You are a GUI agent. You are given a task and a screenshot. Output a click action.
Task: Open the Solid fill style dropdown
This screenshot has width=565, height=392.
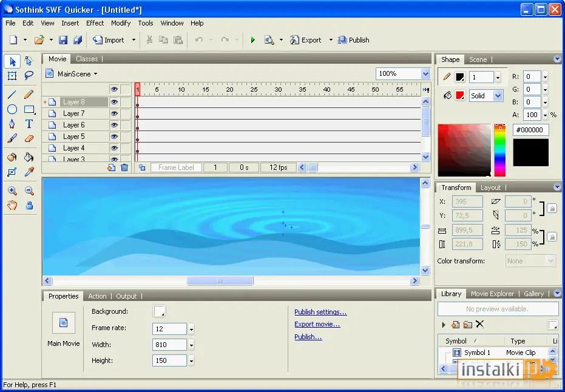click(x=498, y=96)
